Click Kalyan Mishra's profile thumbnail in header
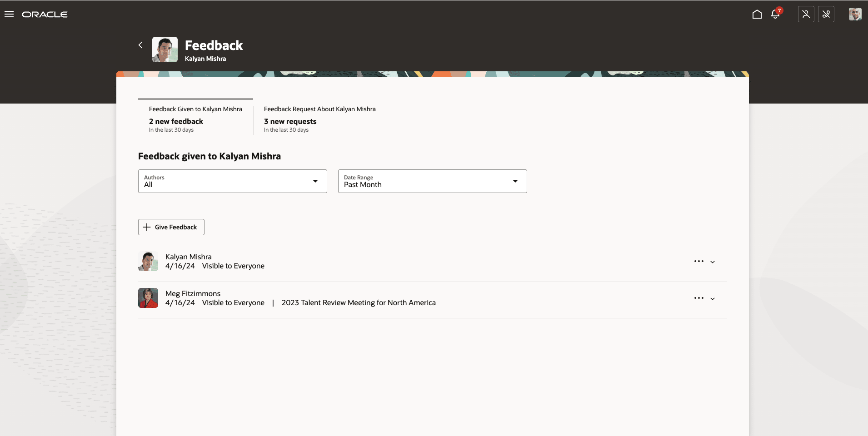Viewport: 868px width, 436px height. point(165,50)
